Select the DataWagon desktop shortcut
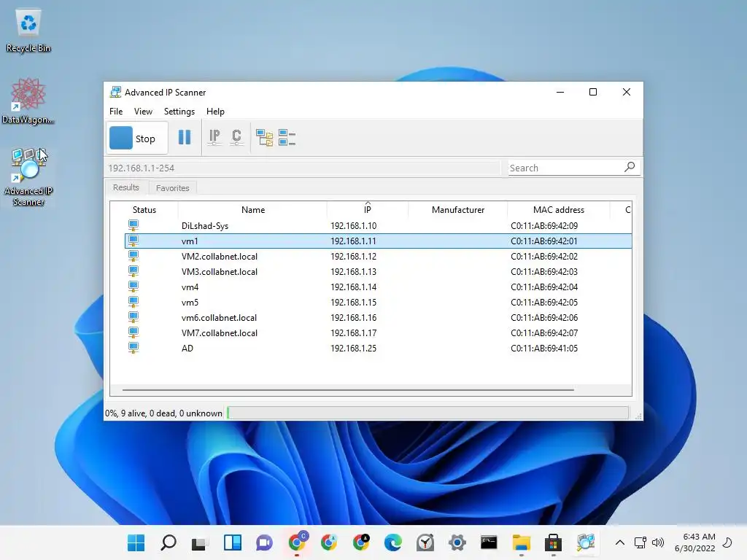747x560 pixels. pos(28,101)
